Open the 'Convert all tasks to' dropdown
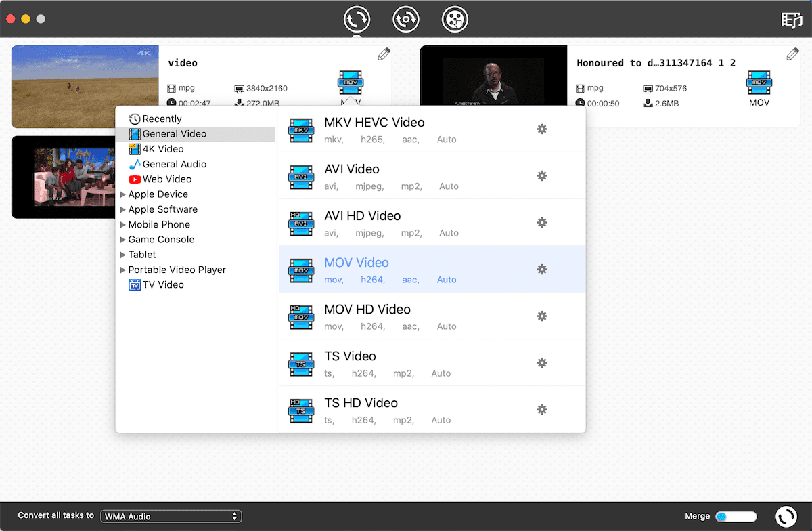This screenshot has height=531, width=812. 171,516
